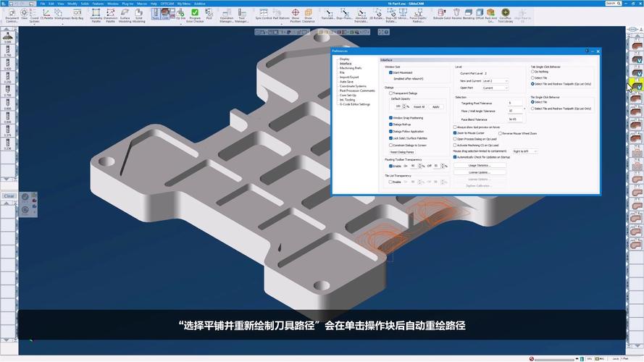Select Post Processor Comments preferences item

coord(357,90)
